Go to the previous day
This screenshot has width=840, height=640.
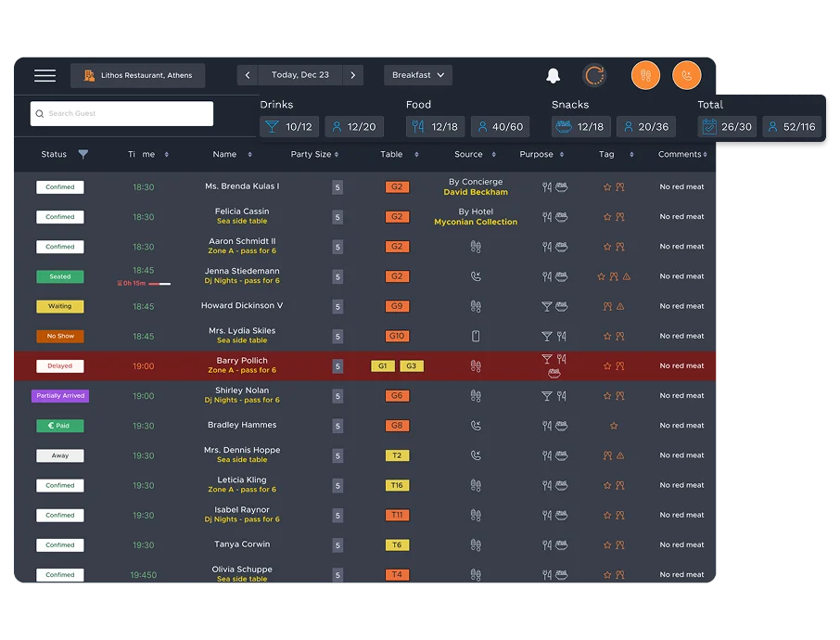pyautogui.click(x=248, y=75)
